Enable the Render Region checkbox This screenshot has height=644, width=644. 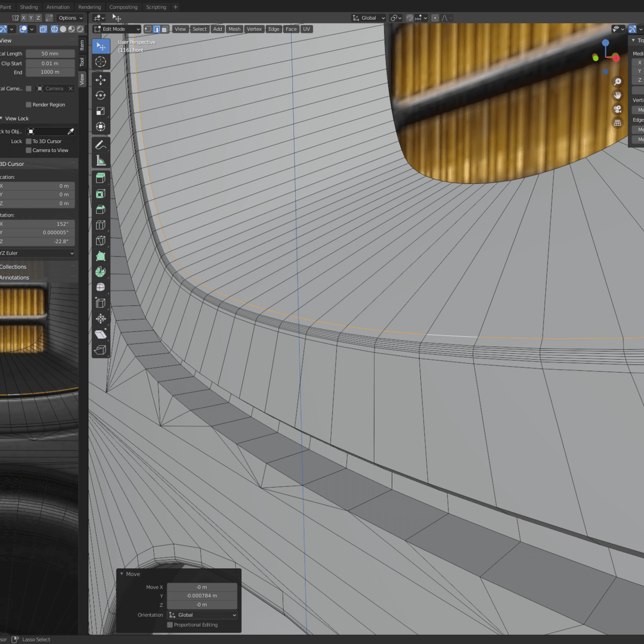coord(29,105)
